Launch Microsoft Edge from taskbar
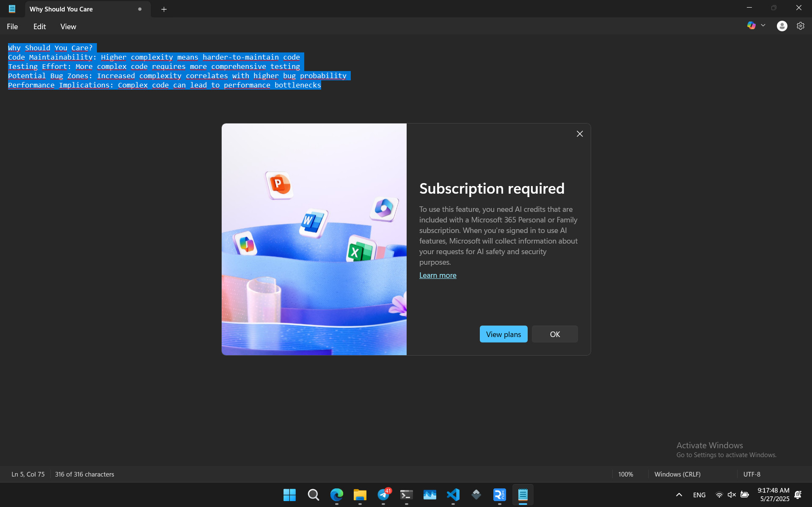 point(337,495)
